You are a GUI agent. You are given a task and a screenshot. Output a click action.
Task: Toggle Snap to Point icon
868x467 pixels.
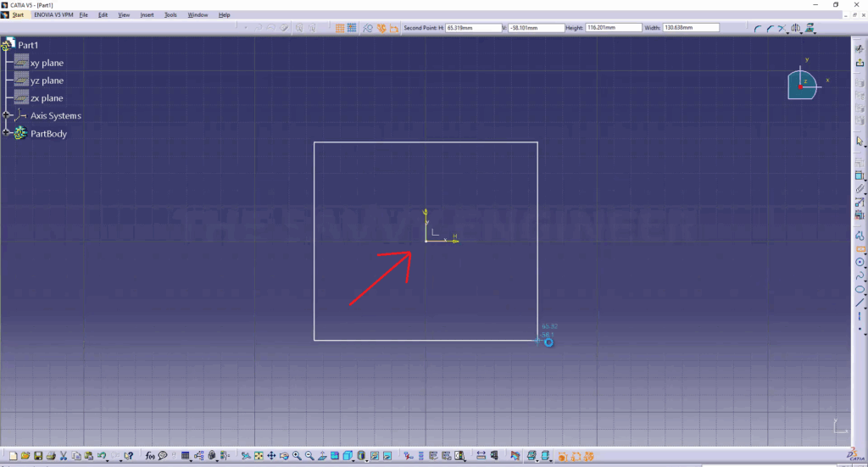coord(351,28)
